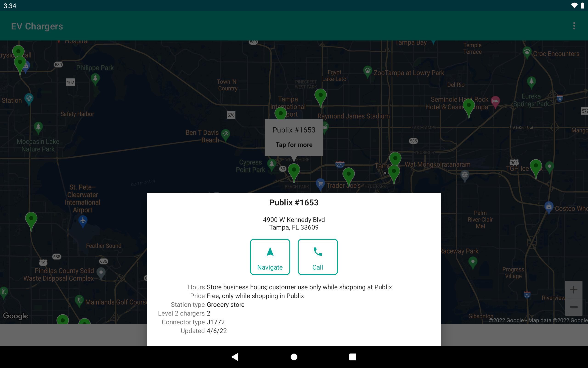The width and height of the screenshot is (588, 368).
Task: Tap Croc Encounters paw icon
Action: coord(527,53)
